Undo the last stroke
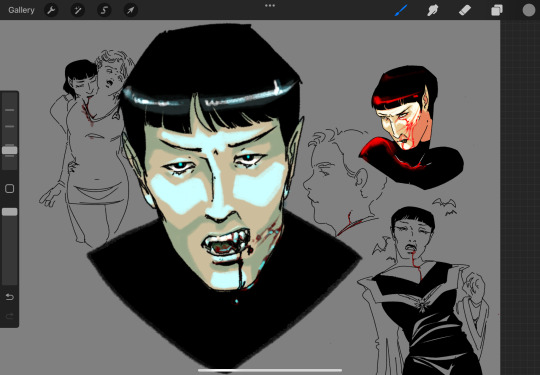This screenshot has height=375, width=540. pos(10,297)
